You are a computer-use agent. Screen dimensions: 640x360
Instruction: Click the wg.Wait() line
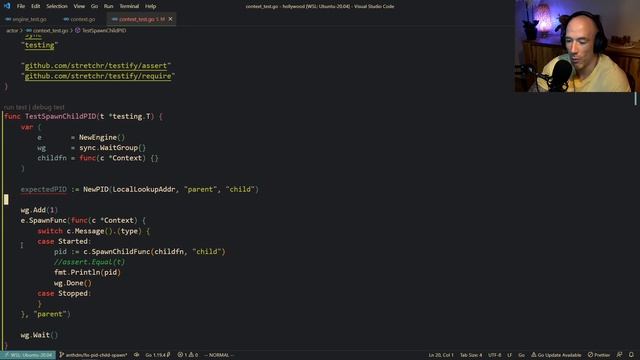39,335
